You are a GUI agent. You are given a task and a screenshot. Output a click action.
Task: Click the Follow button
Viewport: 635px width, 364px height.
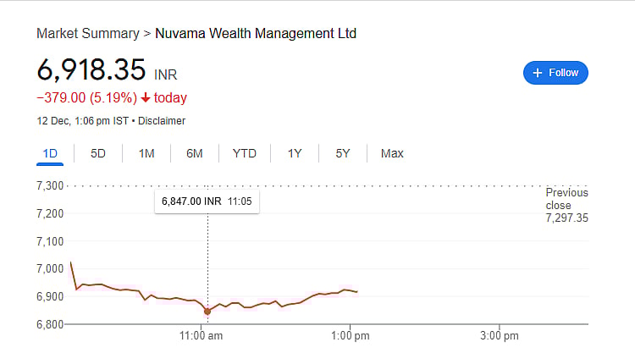(x=555, y=73)
